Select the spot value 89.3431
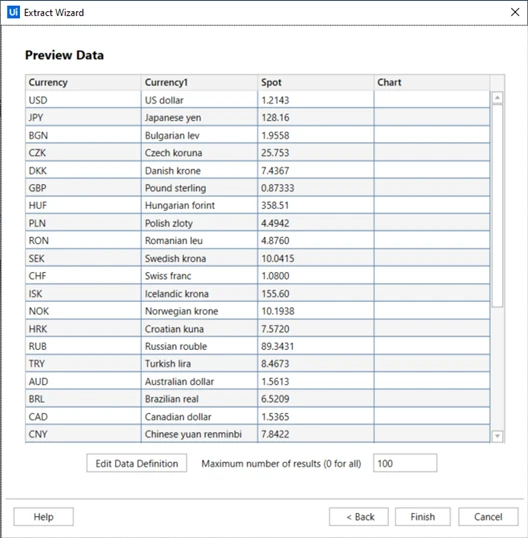 [316, 346]
